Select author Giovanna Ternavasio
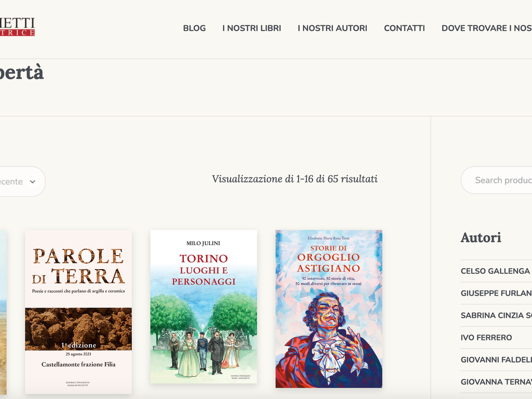Screen dimensions: 532x399 point(496,382)
